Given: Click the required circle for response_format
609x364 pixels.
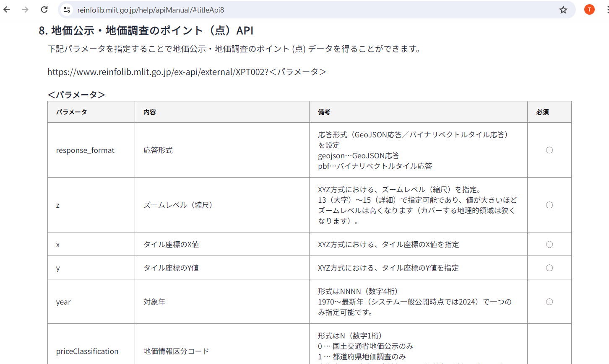Looking at the screenshot, I should tap(549, 150).
